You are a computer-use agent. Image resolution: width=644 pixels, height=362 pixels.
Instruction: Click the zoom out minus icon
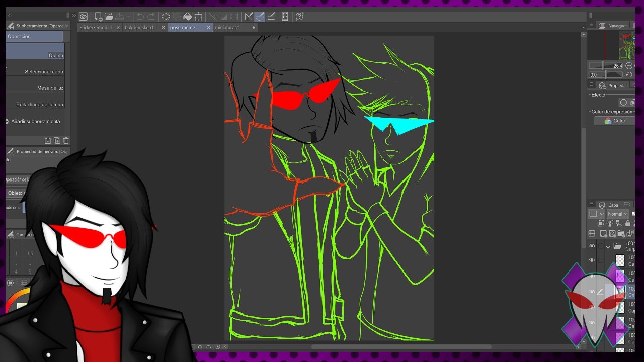629,66
